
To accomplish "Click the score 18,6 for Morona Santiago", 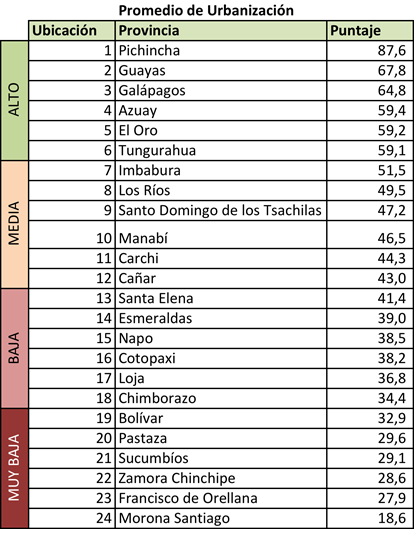I will click(x=370, y=518).
